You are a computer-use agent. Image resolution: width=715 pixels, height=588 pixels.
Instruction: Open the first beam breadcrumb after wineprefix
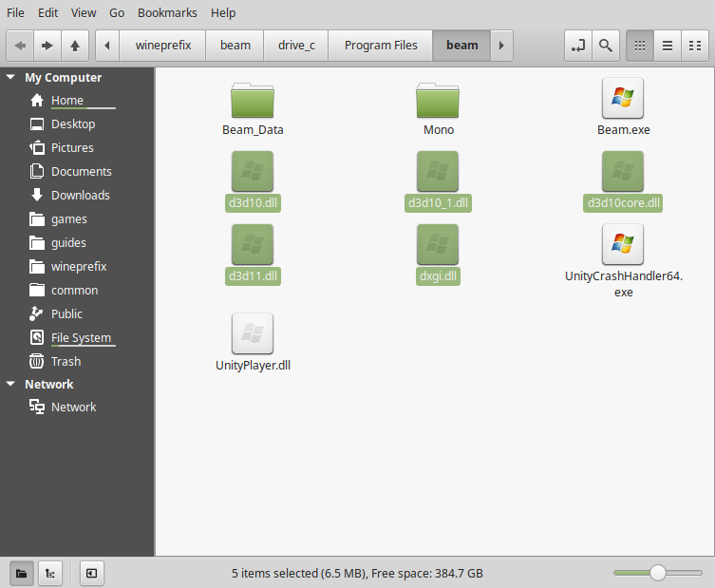point(235,46)
